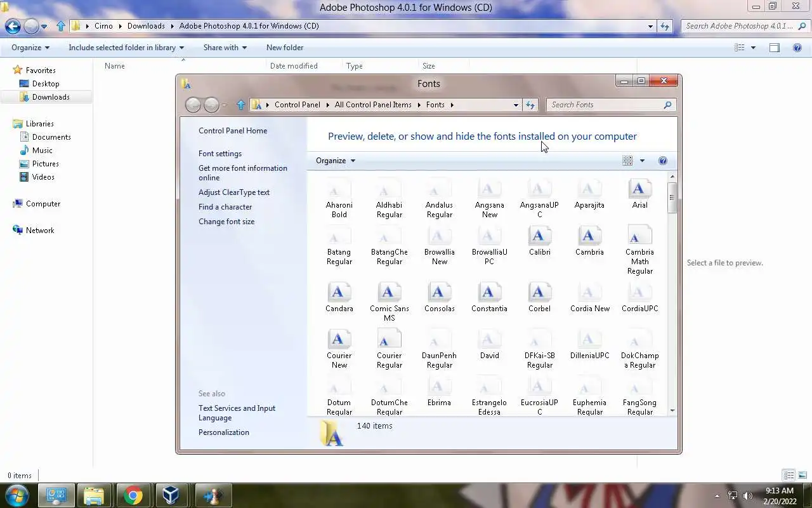Select Courier New font
This screenshot has height=508, width=812.
pos(339,349)
